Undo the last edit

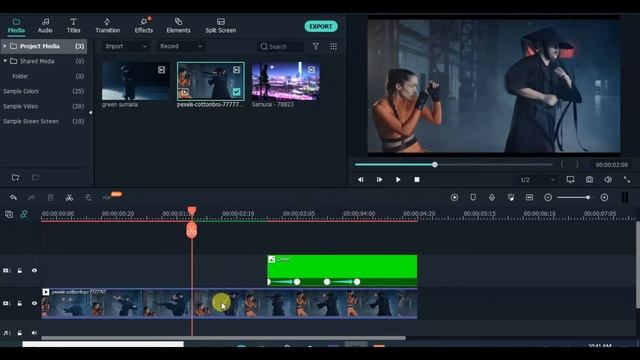(x=13, y=198)
